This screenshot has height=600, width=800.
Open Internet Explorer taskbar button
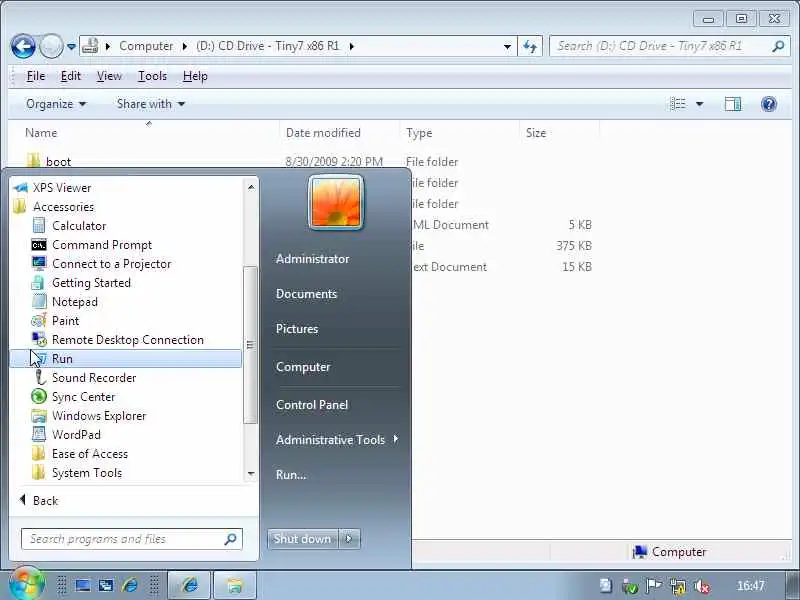tap(189, 585)
